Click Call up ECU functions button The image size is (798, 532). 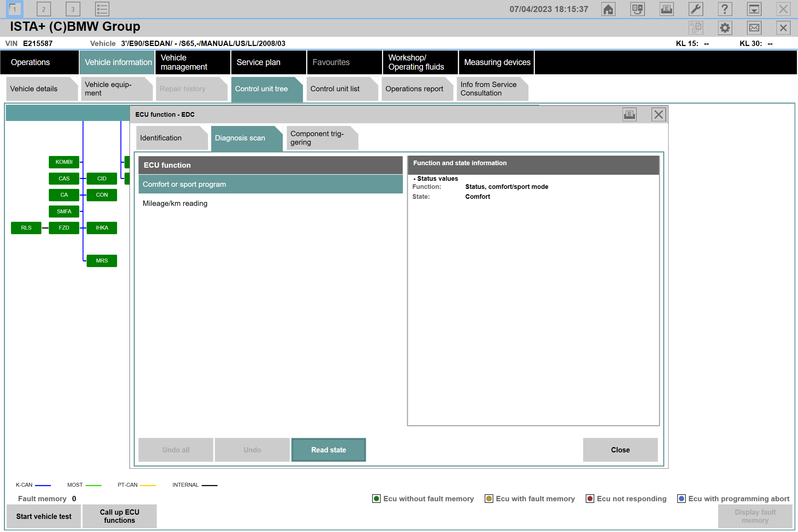click(x=120, y=516)
